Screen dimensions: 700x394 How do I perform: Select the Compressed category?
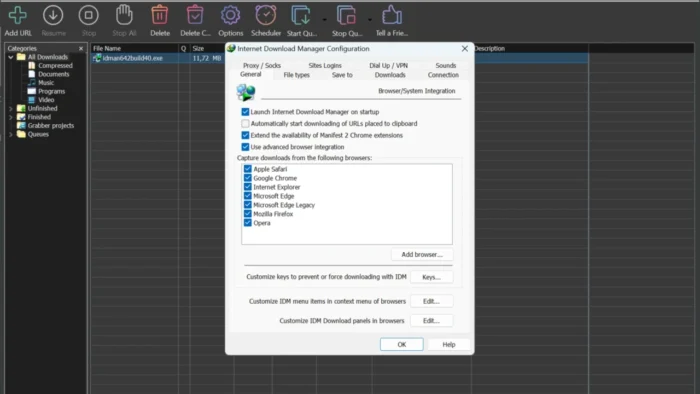(55, 66)
